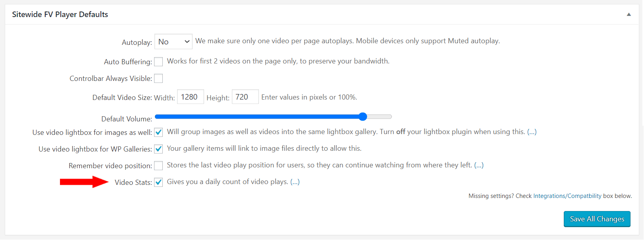Enable Remember video position checkbox
The width and height of the screenshot is (644, 240).
(158, 165)
